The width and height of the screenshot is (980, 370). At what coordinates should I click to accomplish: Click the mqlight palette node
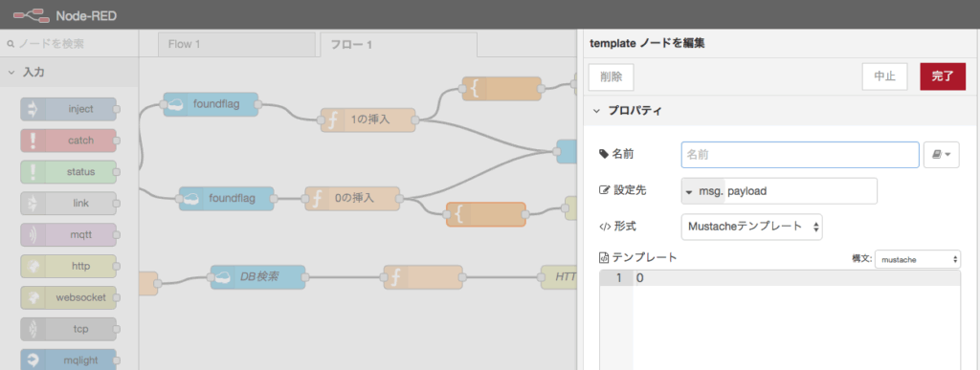pos(69,360)
